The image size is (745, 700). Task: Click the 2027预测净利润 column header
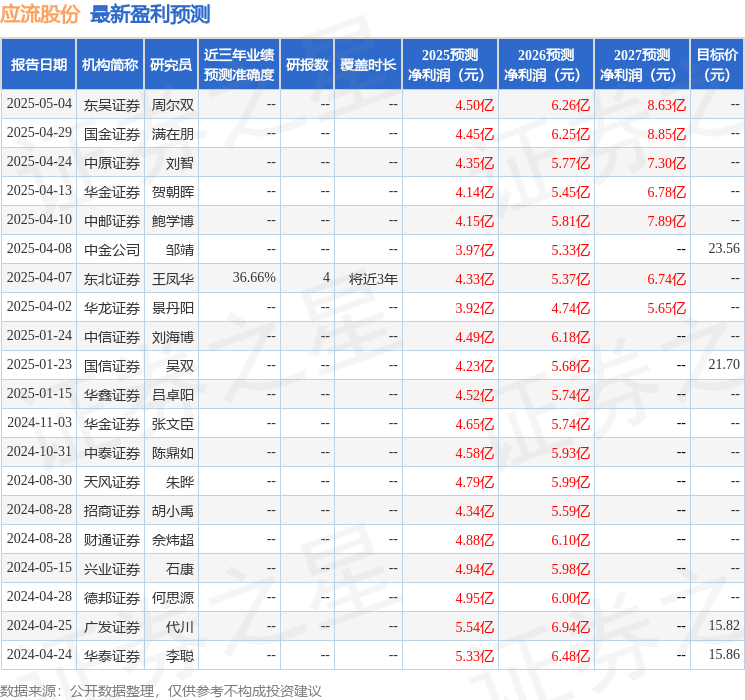(x=642, y=64)
